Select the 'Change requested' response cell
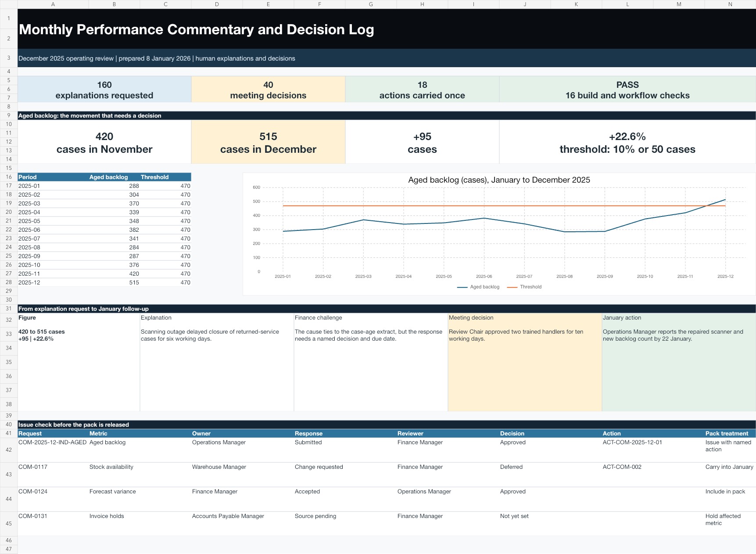The width and height of the screenshot is (756, 554). pyautogui.click(x=345, y=475)
